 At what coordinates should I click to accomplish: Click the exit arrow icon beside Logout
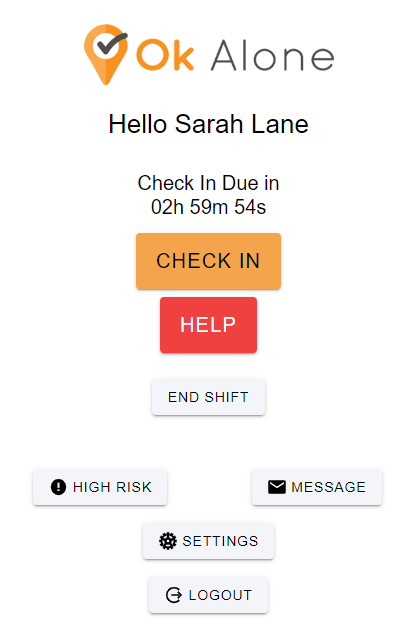click(x=174, y=595)
